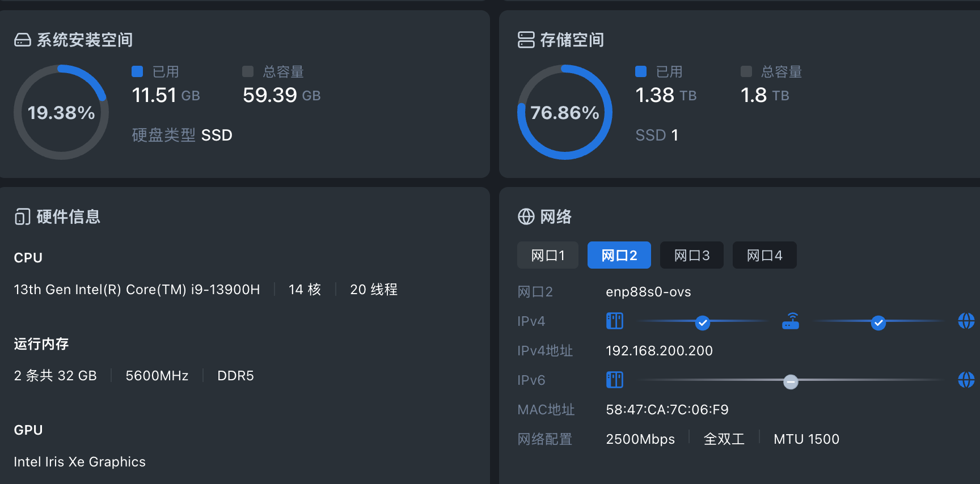Select the 网口3 tab
Image resolution: width=980 pixels, height=484 pixels.
tap(692, 255)
